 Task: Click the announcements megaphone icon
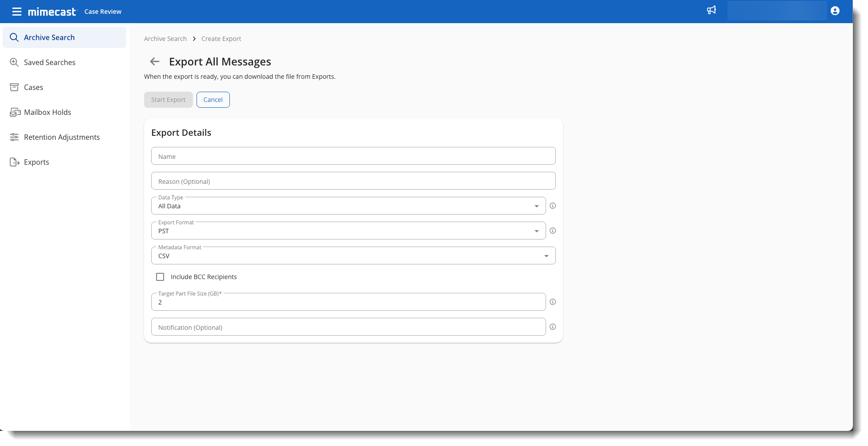click(x=711, y=10)
